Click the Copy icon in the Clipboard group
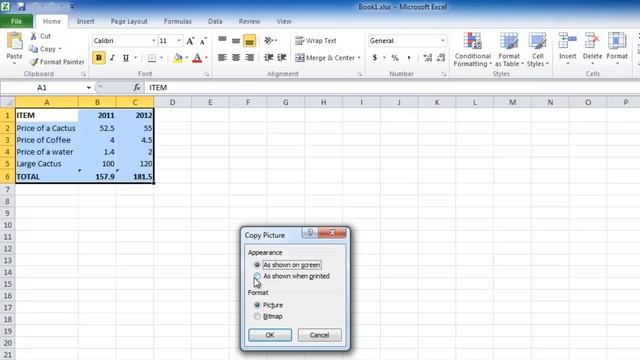 [33, 49]
